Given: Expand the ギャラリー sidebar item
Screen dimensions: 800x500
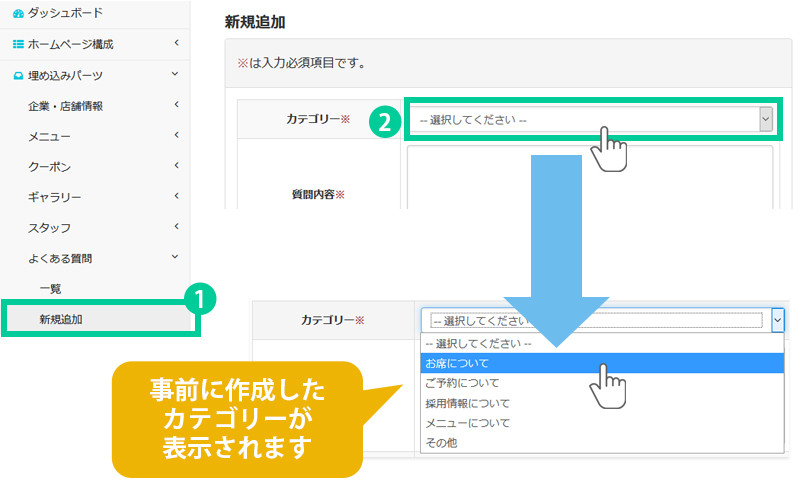Looking at the screenshot, I should (x=175, y=197).
